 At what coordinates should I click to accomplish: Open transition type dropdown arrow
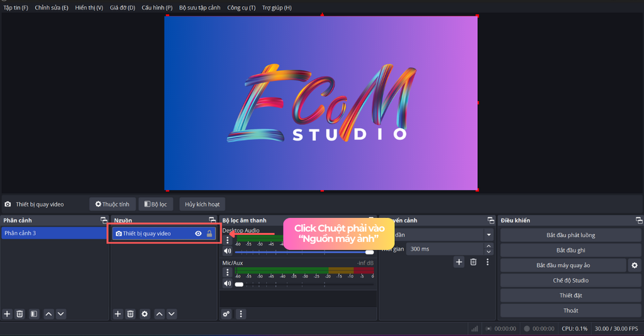[489, 235]
